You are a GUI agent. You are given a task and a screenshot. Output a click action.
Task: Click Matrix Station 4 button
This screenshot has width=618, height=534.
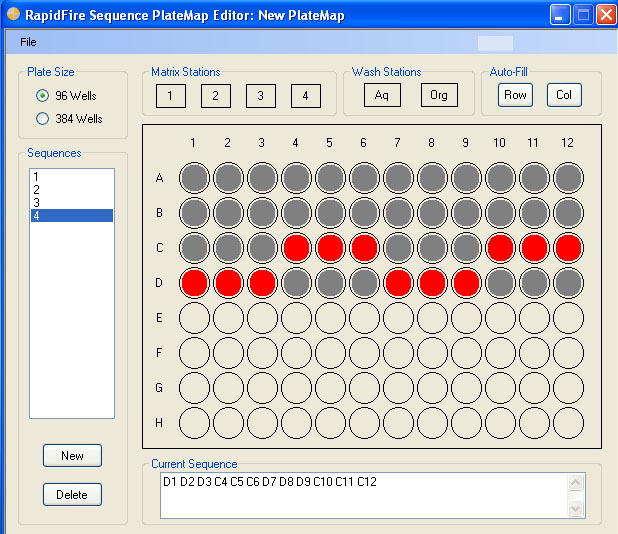coord(305,96)
